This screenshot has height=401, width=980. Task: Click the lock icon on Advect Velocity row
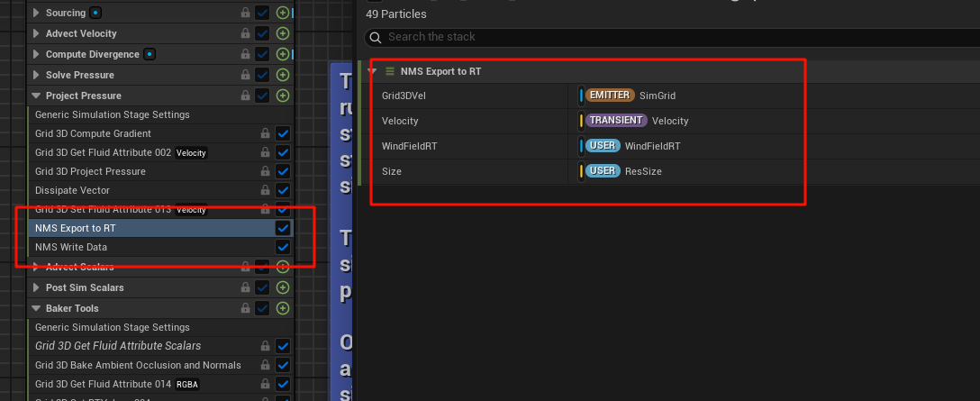pyautogui.click(x=246, y=34)
